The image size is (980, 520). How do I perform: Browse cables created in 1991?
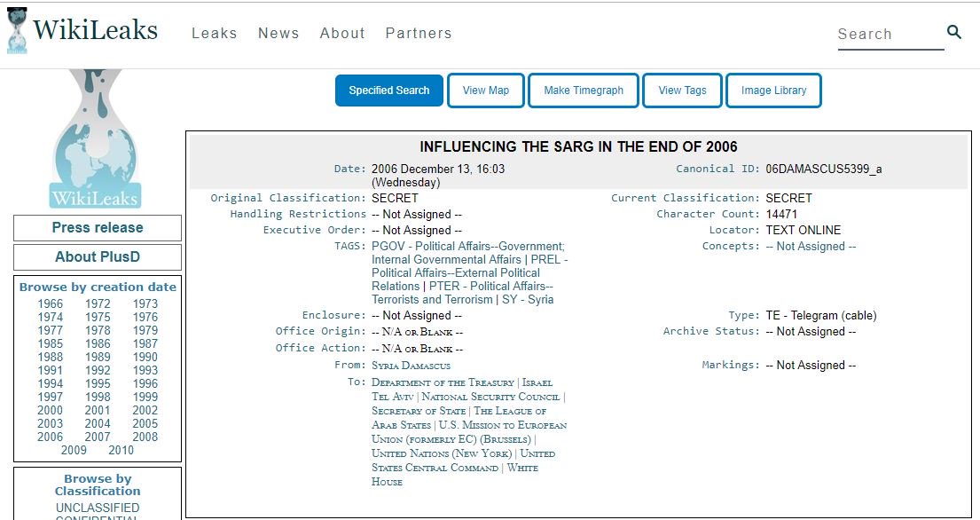pyautogui.click(x=50, y=370)
